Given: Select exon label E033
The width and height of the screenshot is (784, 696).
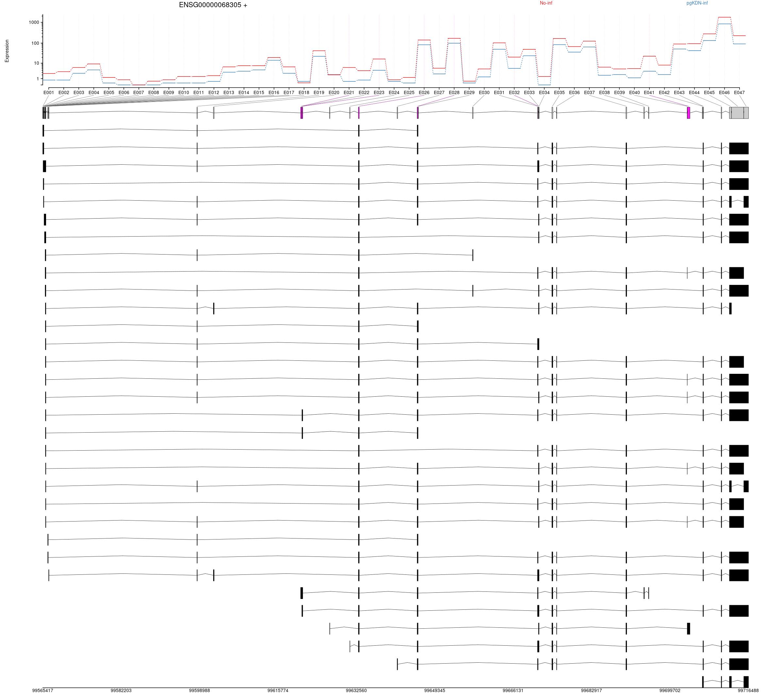Looking at the screenshot, I should pyautogui.click(x=529, y=92).
